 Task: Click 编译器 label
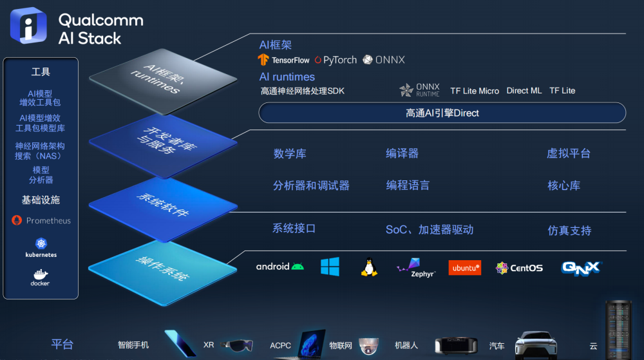(402, 153)
